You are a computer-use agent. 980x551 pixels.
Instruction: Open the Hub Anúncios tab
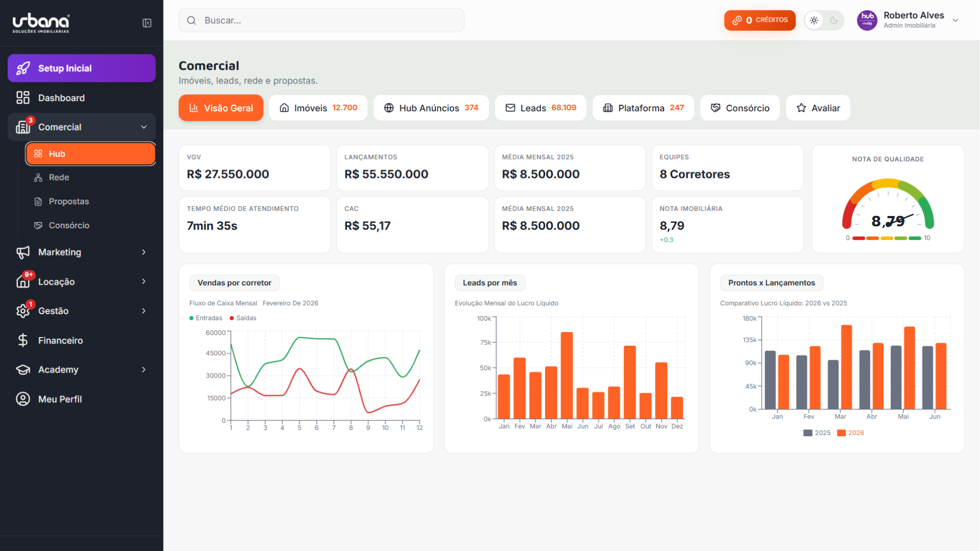point(431,108)
